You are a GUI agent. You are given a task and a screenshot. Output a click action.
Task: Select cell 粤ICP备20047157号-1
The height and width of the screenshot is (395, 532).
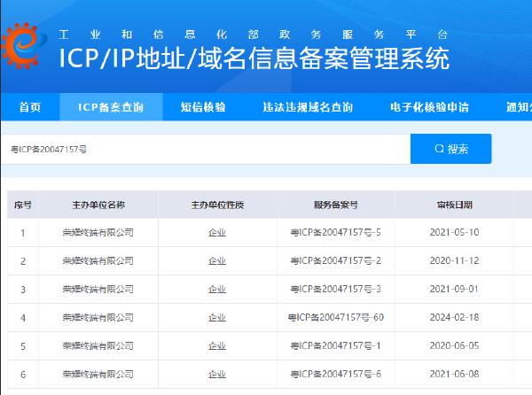coord(335,346)
